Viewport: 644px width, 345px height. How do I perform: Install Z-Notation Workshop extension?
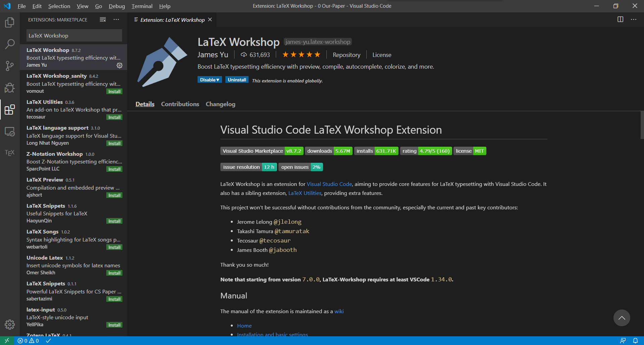coord(114,169)
